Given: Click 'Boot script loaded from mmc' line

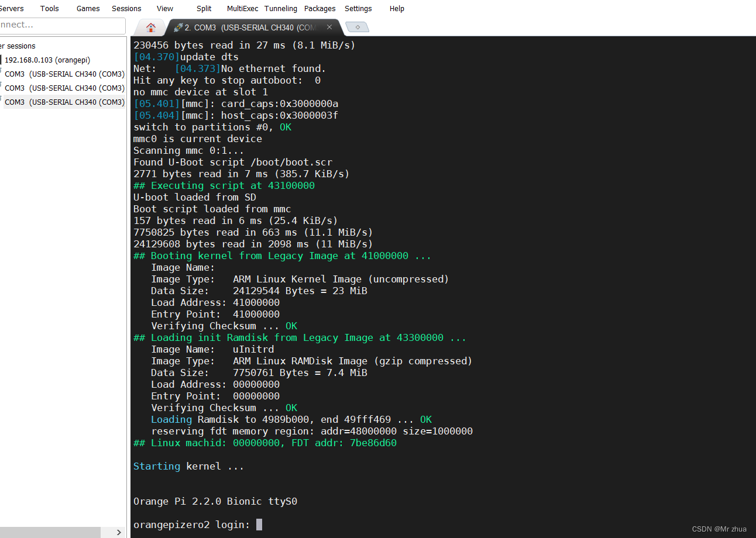Looking at the screenshot, I should point(212,209).
